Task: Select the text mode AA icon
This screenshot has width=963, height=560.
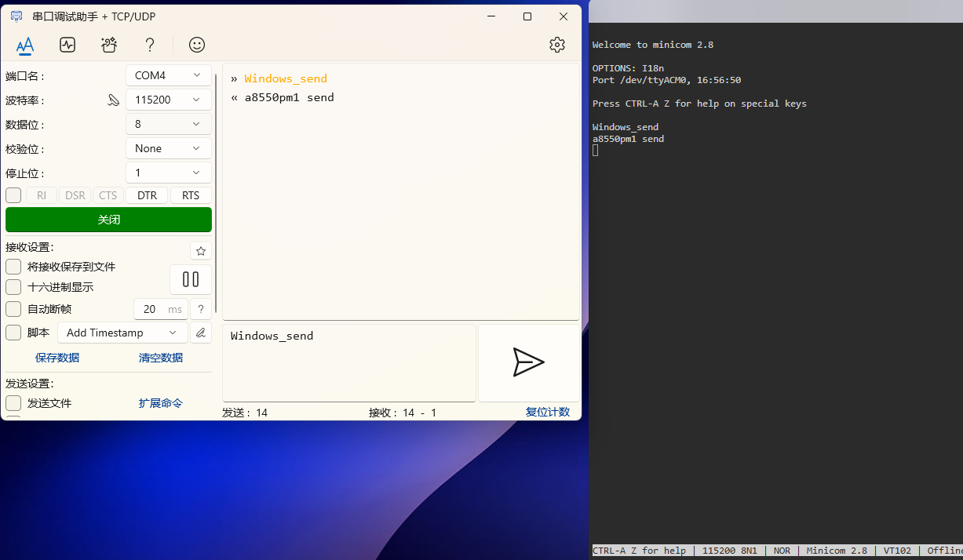Action: coord(25,45)
